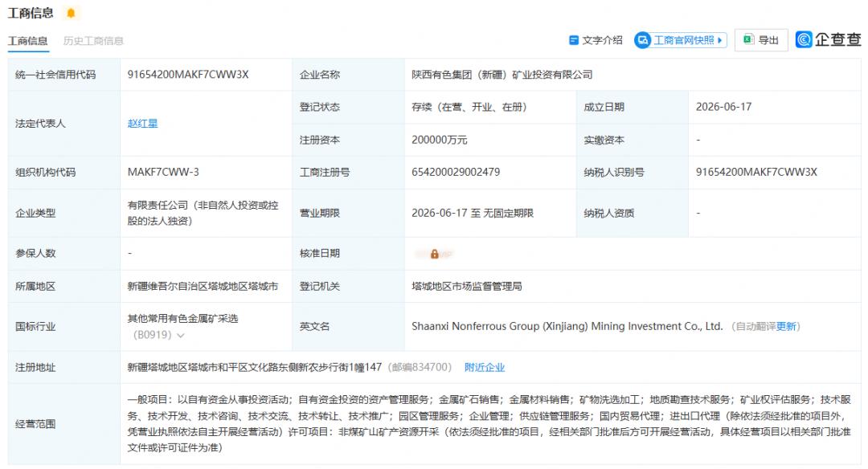Image resolution: width=868 pixels, height=469 pixels.
Task: Click 塔城地区市场监督管理局 registration authority
Action: (x=467, y=286)
